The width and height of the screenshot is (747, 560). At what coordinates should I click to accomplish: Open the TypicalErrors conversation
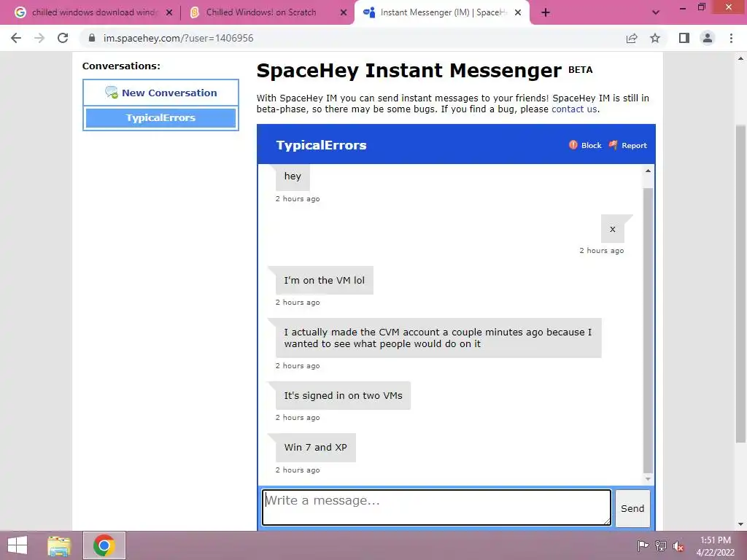(160, 117)
